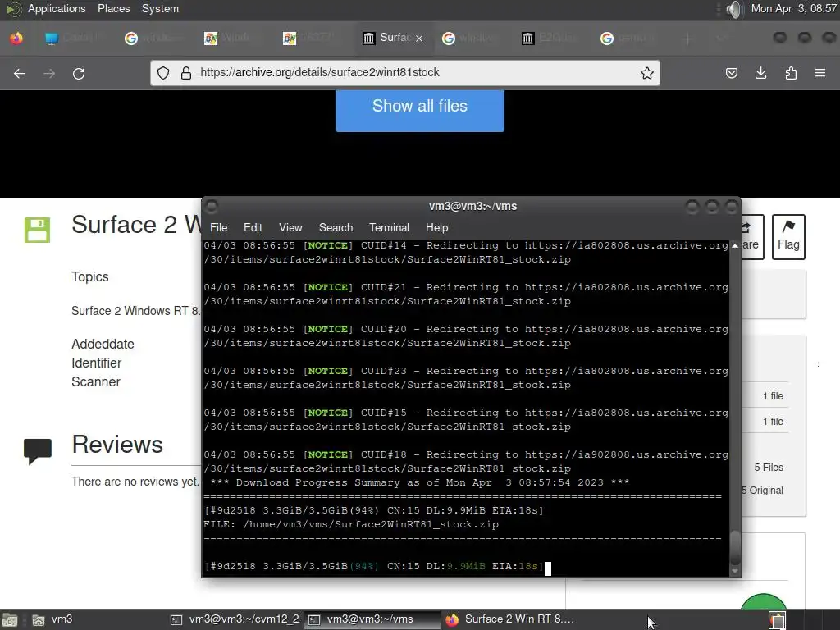Switch to the first Google search tab
This screenshot has width=840, height=630.
[x=154, y=38]
